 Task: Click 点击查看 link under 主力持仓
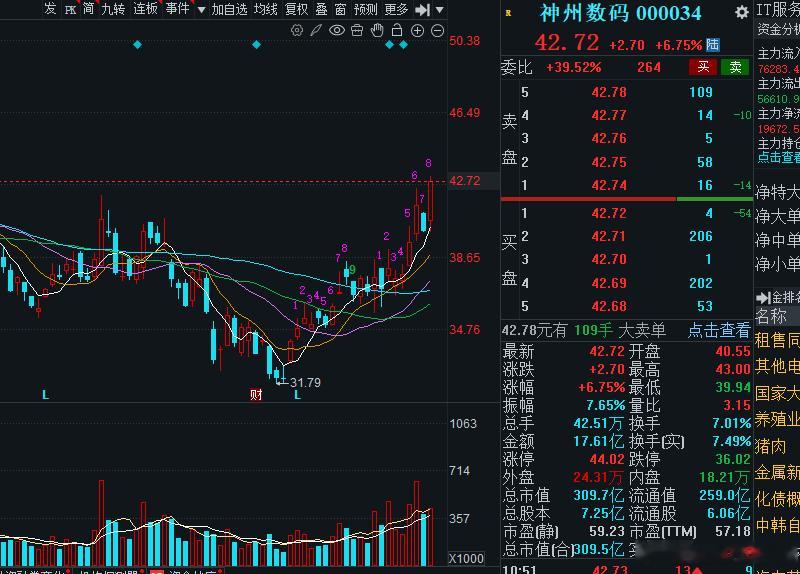pos(779,158)
